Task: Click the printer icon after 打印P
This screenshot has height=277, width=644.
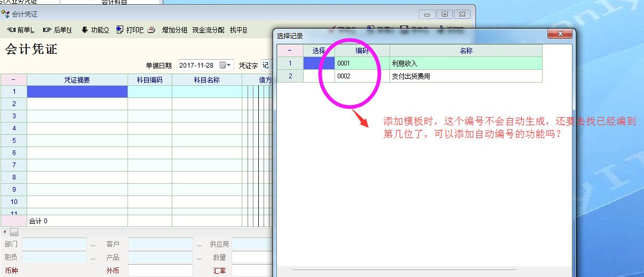Action: click(151, 30)
